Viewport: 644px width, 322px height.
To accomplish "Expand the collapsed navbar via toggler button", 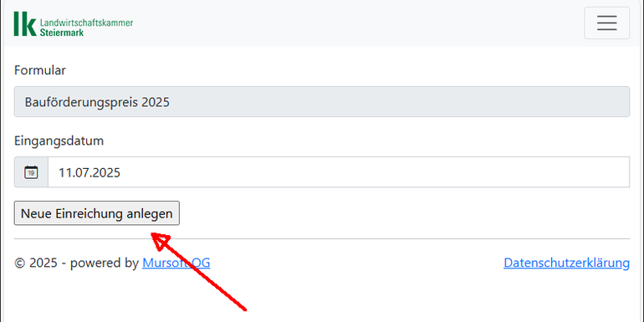I will (x=606, y=23).
